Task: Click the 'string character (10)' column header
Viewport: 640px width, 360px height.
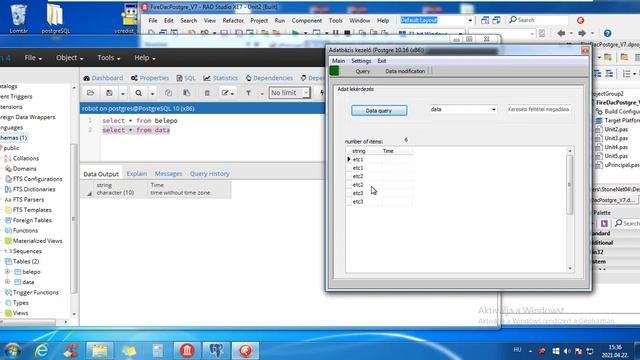Action: click(116, 189)
